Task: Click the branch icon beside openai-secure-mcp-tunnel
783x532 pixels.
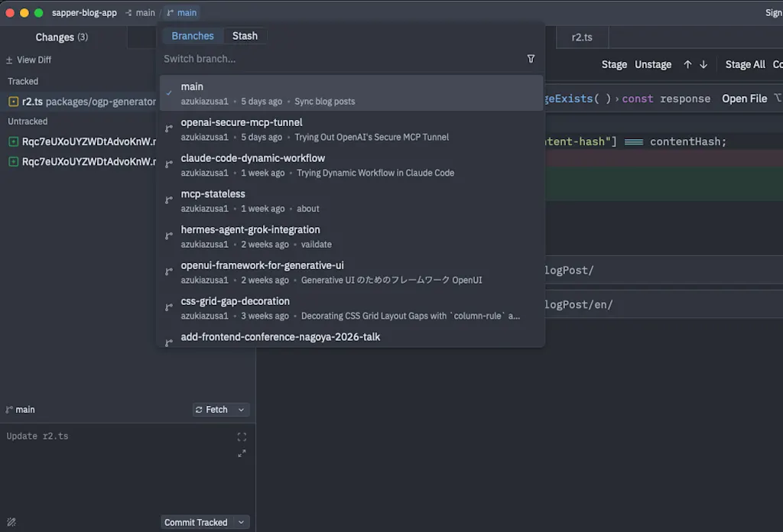Action: 169,128
